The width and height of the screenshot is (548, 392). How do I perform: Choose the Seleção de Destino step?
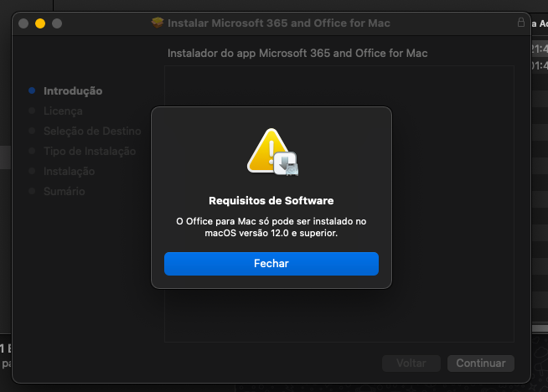point(88,131)
